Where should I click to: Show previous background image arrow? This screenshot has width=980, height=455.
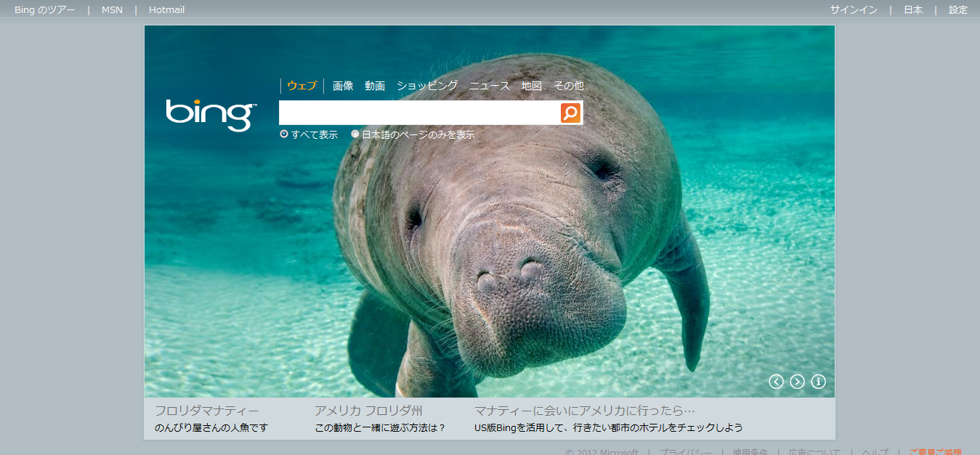(776, 382)
